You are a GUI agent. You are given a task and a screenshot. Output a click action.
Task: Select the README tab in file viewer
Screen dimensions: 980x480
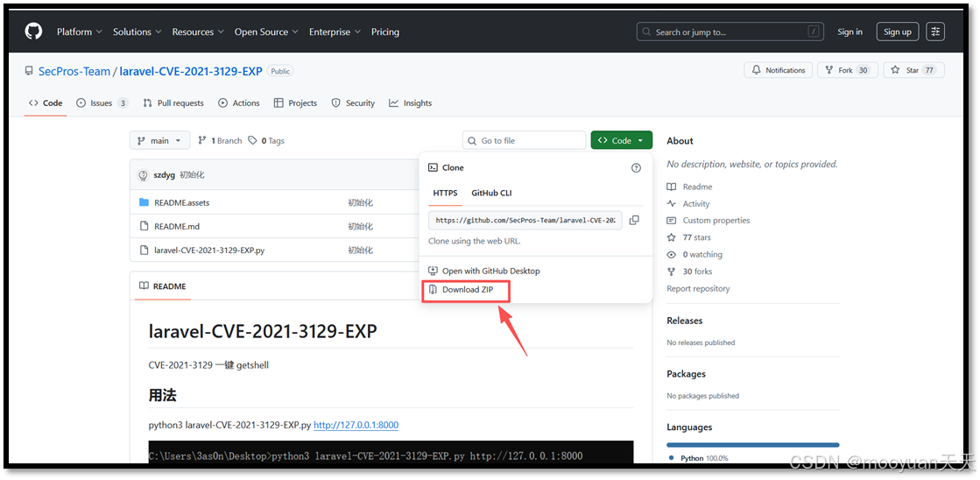[163, 286]
